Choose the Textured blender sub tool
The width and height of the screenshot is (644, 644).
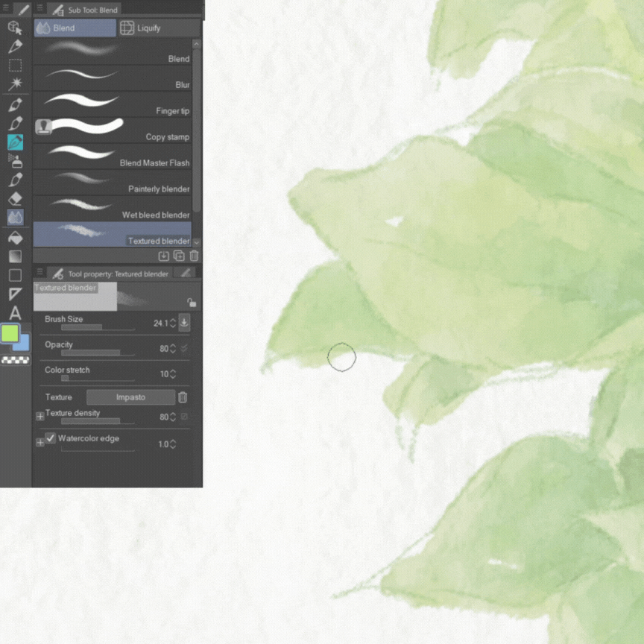point(112,235)
